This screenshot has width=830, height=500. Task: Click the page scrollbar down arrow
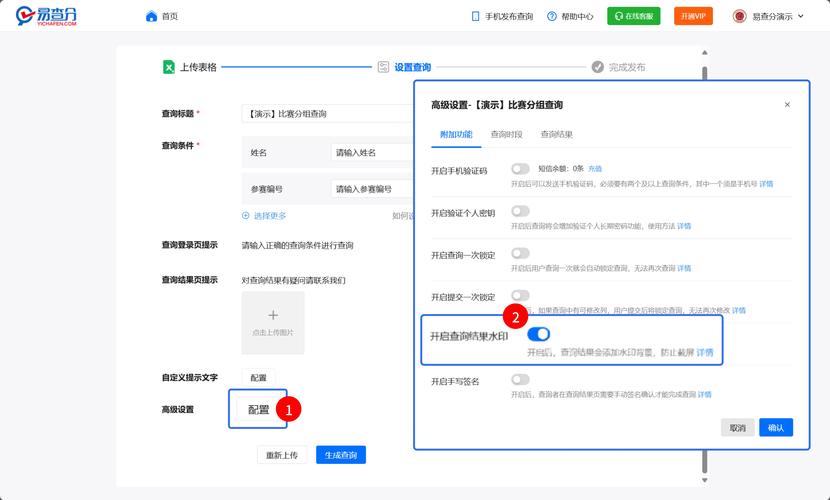point(705,480)
